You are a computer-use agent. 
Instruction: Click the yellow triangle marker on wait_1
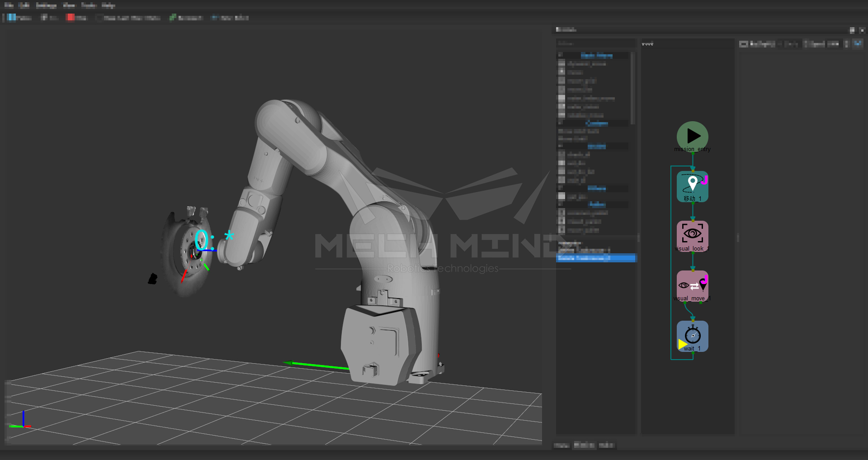click(683, 344)
